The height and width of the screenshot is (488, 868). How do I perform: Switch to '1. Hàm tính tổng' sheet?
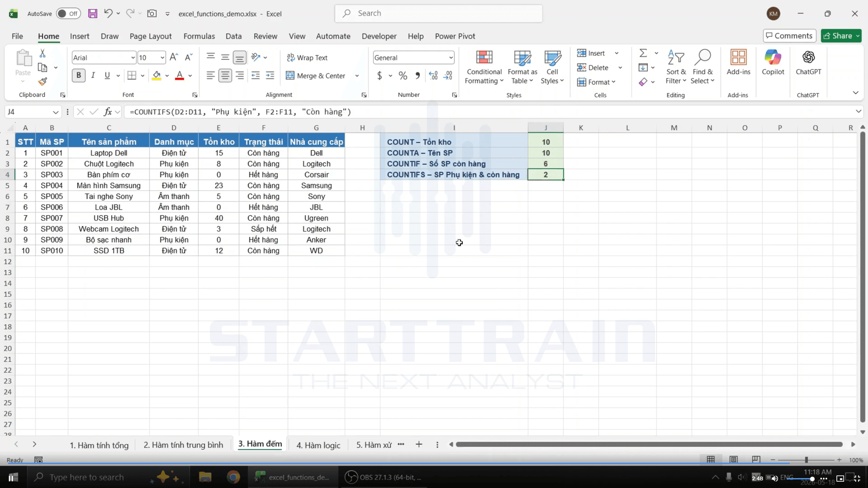click(x=99, y=445)
